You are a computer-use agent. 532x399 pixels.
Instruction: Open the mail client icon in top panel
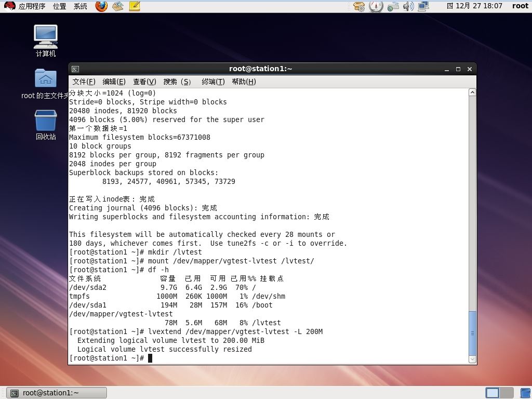[x=118, y=6]
